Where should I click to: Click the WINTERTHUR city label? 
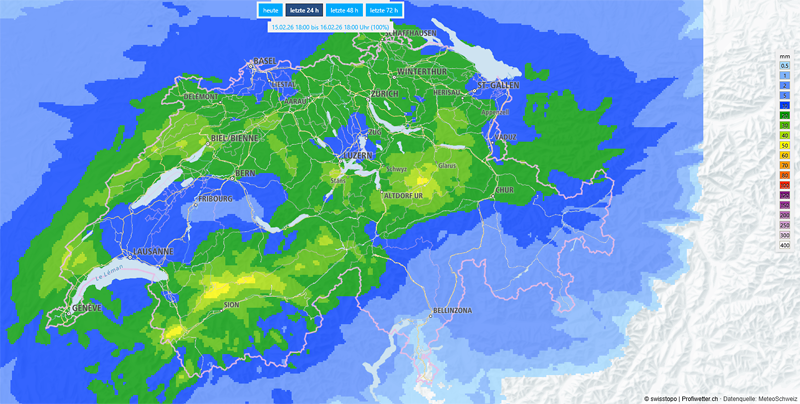point(422,71)
